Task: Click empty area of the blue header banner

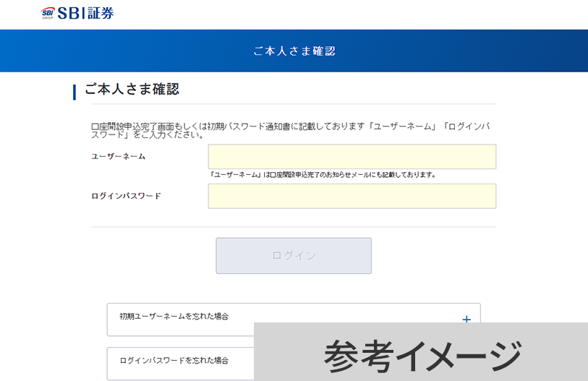Action: 470,51
